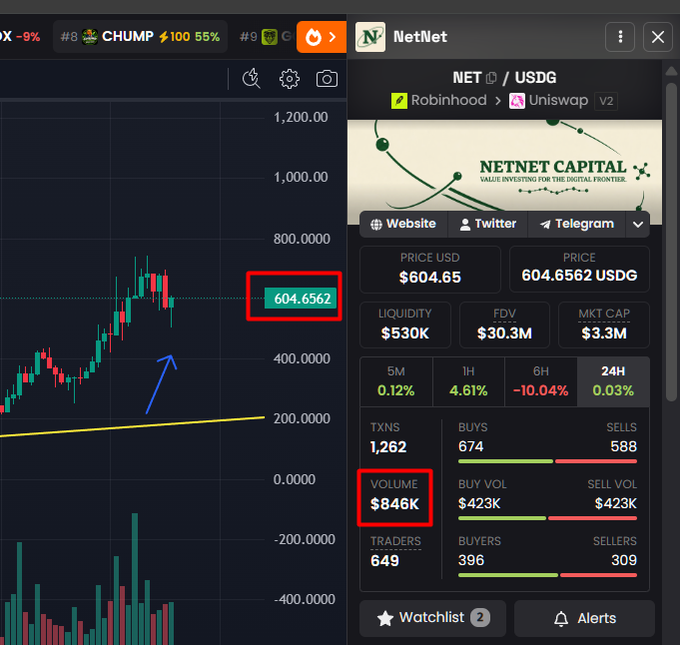
Task: Open the three-dot options menu
Action: point(620,37)
